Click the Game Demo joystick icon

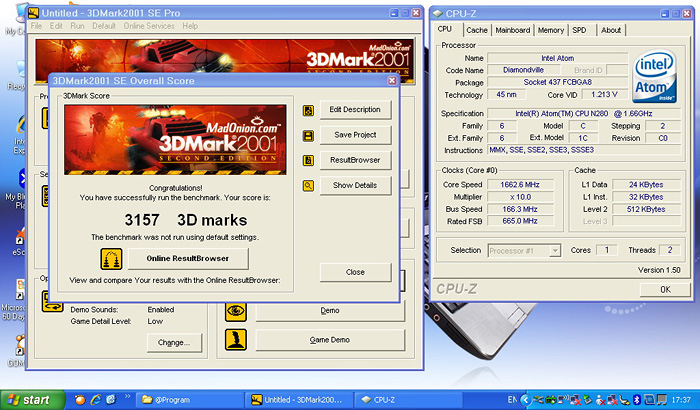point(236,340)
